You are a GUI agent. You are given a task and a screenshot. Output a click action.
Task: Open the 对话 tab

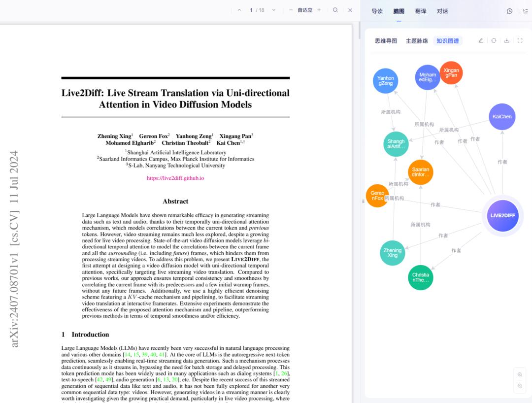pos(442,11)
